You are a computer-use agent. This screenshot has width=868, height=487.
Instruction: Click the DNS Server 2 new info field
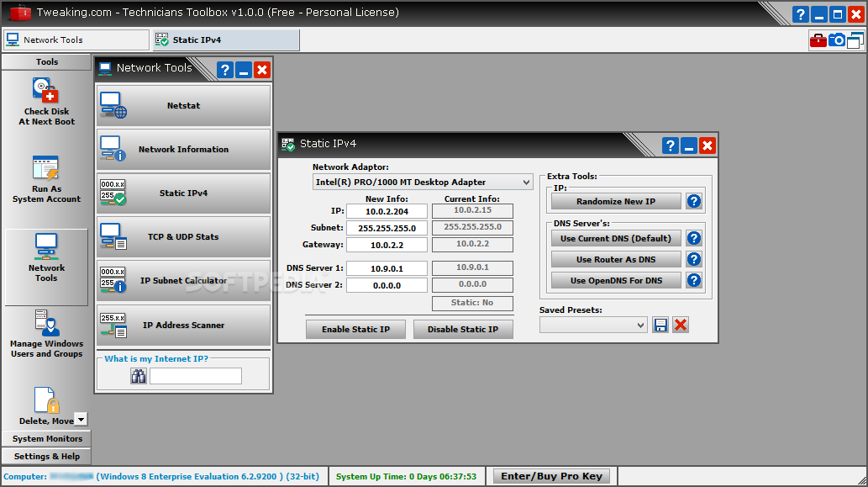tap(387, 285)
